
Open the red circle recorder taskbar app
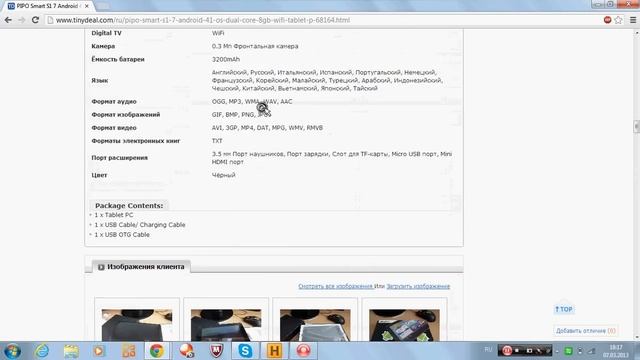coord(304,351)
